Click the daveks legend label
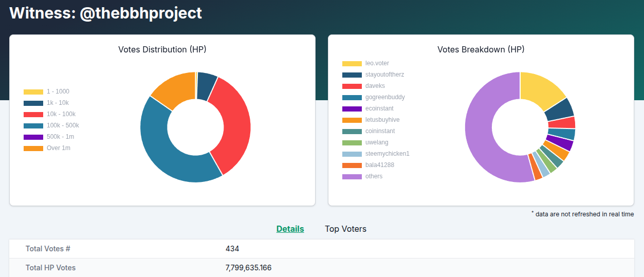 [x=375, y=86]
